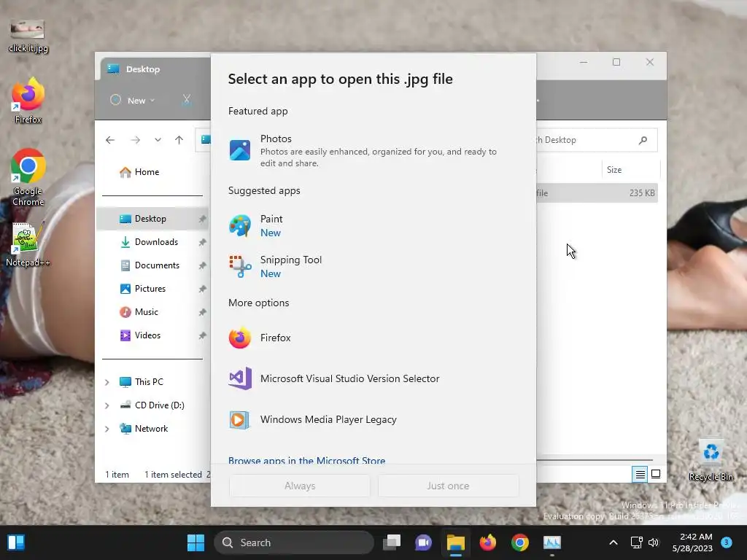747x560 pixels.
Task: Choose Photos as the featured app
Action: click(373, 150)
